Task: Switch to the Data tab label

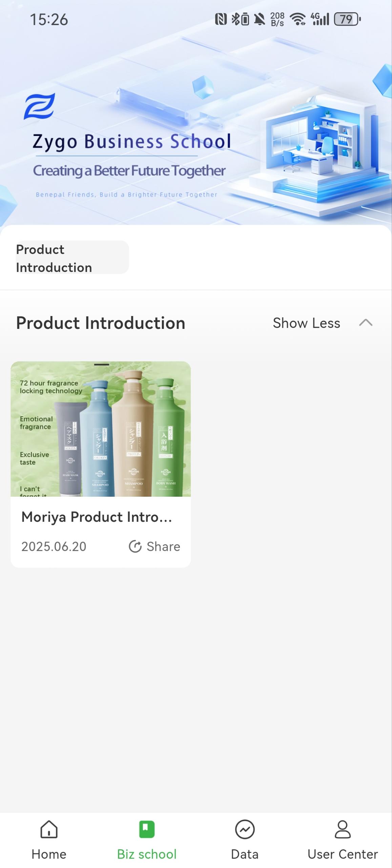Action: click(245, 854)
